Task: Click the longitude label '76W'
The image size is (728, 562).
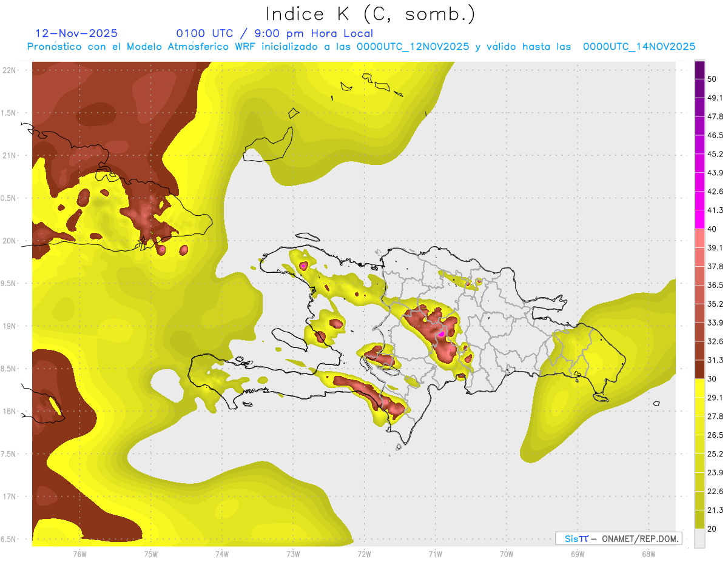Action: tap(79, 554)
